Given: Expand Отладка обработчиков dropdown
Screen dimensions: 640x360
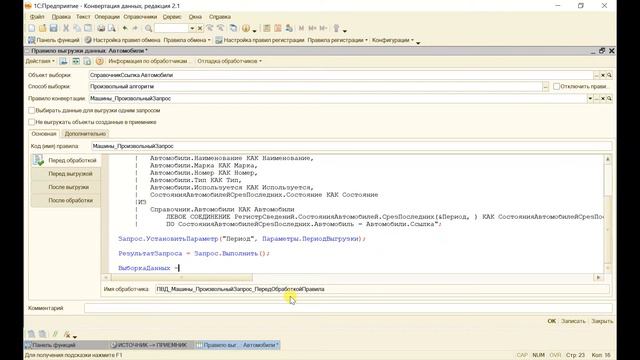Looking at the screenshot, I should (x=229, y=61).
